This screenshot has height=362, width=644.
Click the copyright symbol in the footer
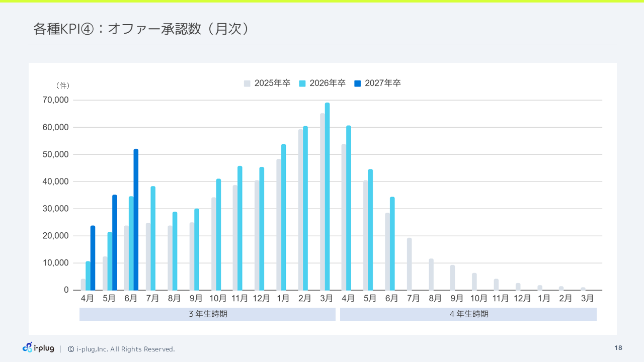point(70,348)
